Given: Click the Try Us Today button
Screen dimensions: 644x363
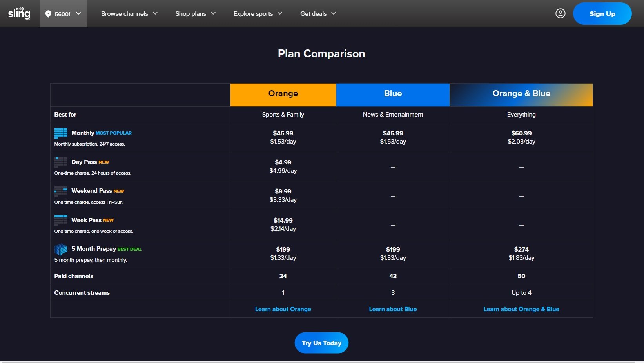Looking at the screenshot, I should tap(321, 343).
